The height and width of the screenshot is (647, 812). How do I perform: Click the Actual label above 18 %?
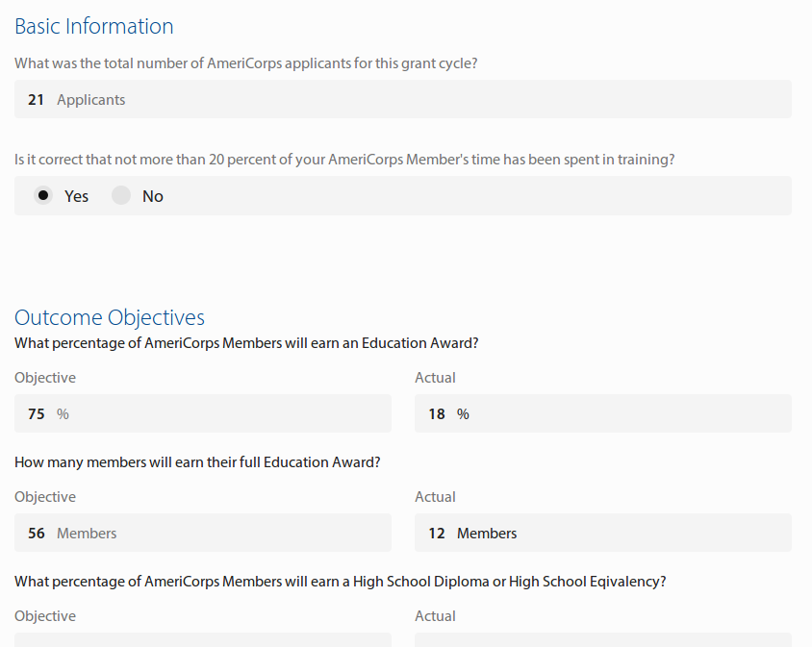pos(435,378)
